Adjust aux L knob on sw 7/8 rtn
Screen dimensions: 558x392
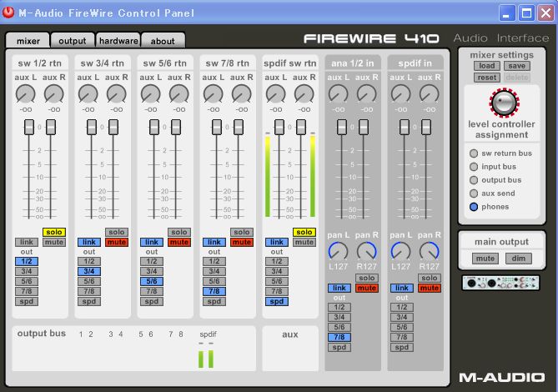click(x=214, y=94)
